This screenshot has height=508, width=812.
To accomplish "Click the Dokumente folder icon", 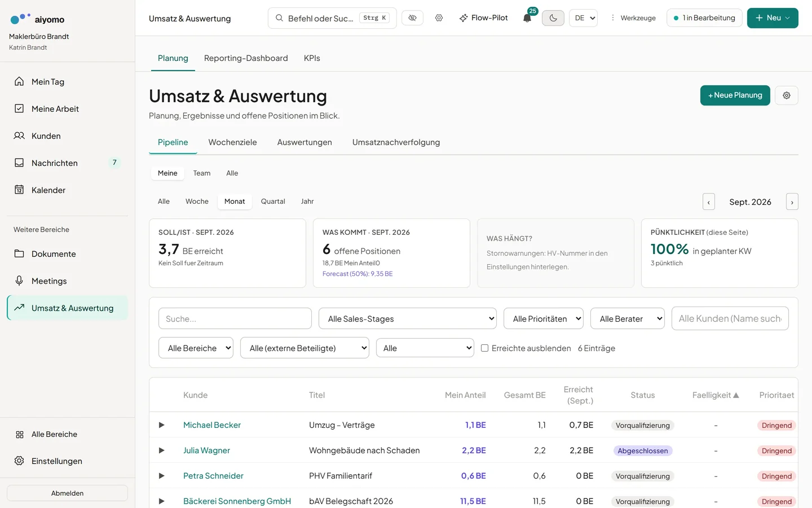I will click(19, 253).
